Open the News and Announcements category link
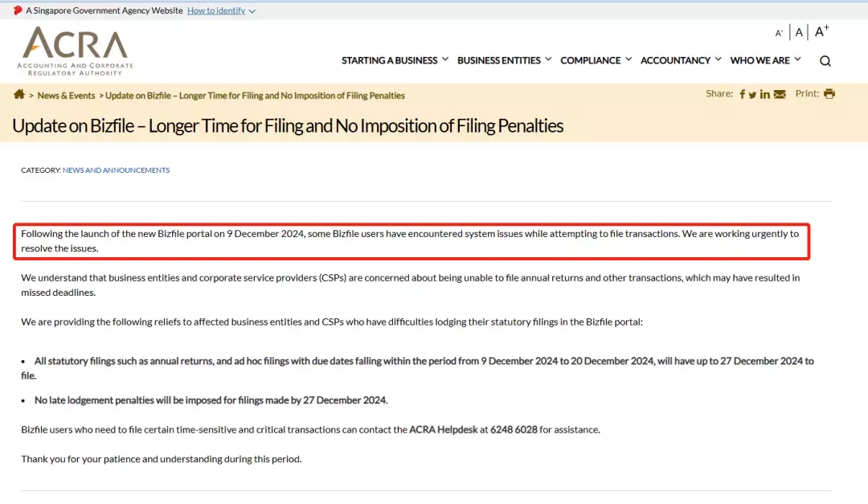 coord(117,170)
